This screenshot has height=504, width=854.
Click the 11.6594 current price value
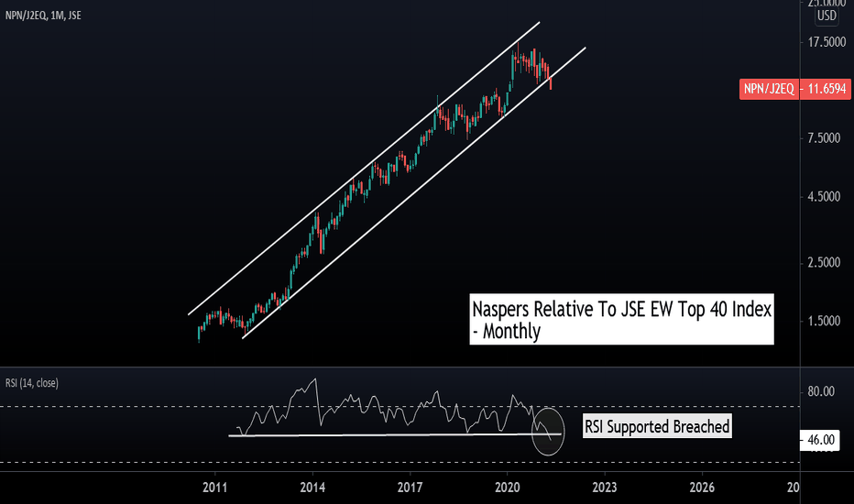pos(827,89)
